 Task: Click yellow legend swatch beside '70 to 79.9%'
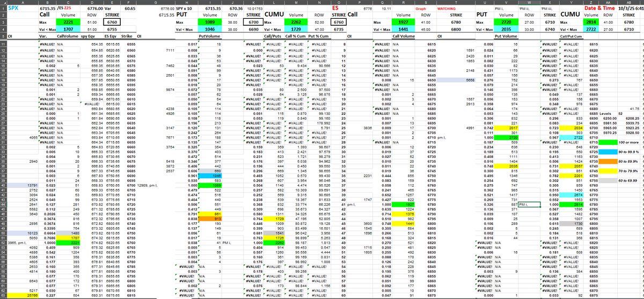[x=608, y=170]
